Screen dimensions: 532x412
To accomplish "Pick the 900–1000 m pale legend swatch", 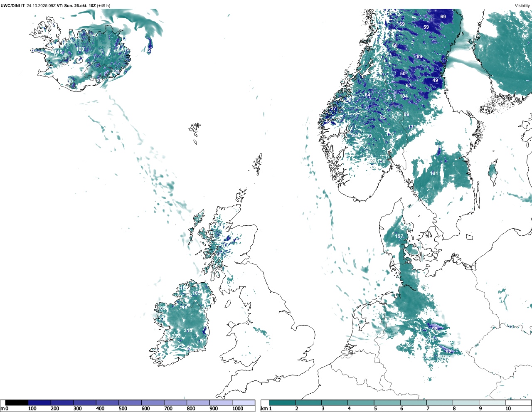I will pyautogui.click(x=221, y=403).
